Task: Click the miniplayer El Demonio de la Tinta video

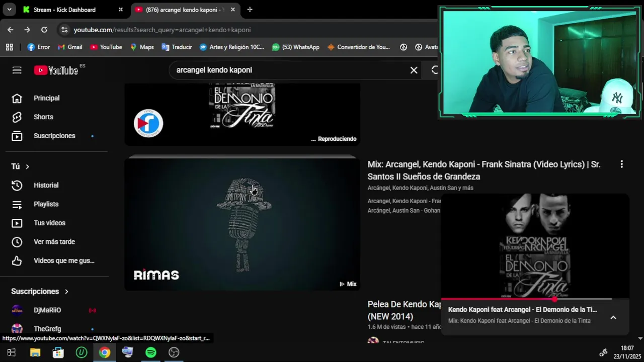Action: 535,246
